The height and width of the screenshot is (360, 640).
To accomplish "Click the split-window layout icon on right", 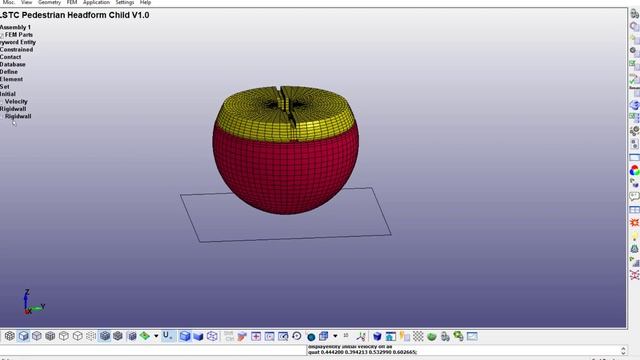I will (634, 209).
